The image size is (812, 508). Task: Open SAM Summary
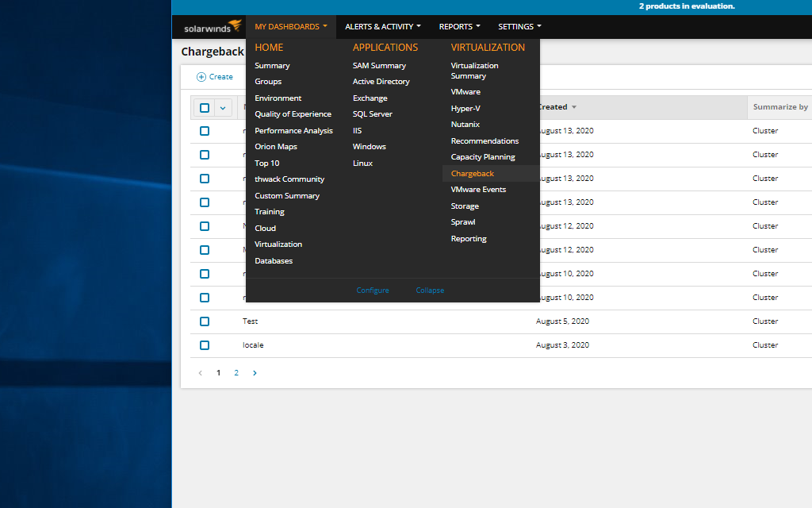tap(379, 66)
